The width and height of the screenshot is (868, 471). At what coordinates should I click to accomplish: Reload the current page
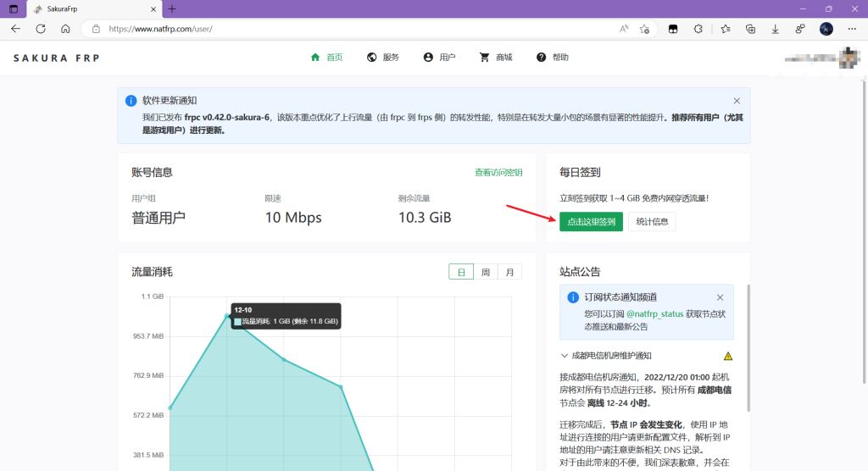[x=41, y=29]
